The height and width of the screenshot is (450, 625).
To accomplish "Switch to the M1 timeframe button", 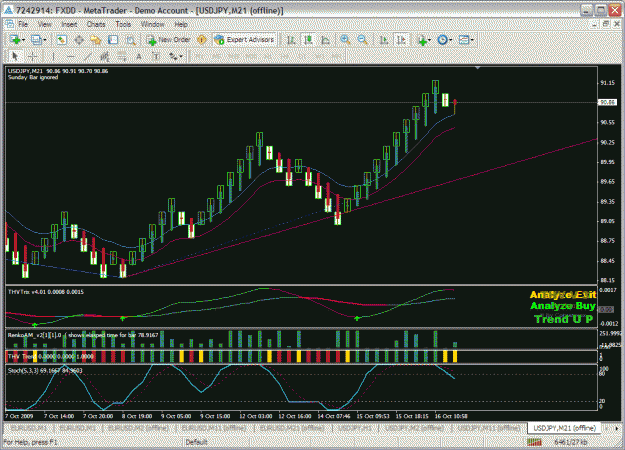I will point(199,56).
